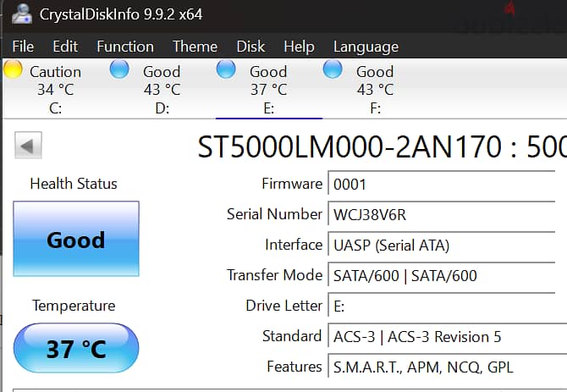This screenshot has width=567, height=392.
Task: Select the blue Good status orb for F:
Action: click(x=333, y=69)
